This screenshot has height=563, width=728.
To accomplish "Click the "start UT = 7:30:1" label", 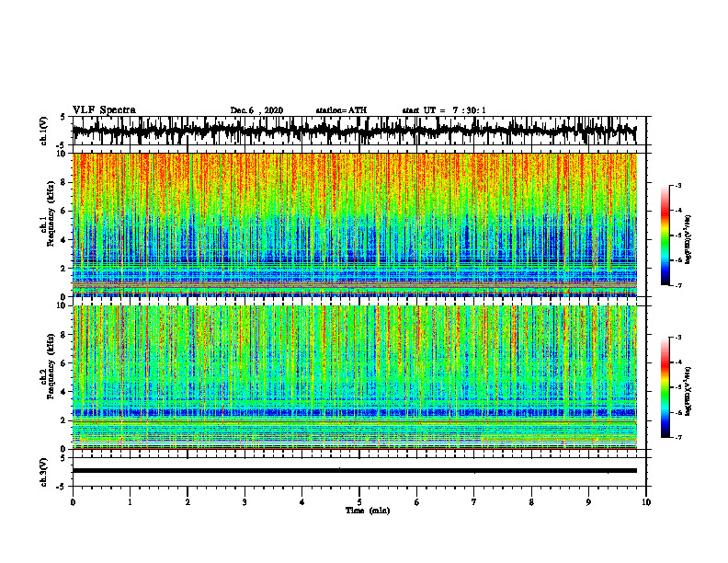I will [444, 110].
